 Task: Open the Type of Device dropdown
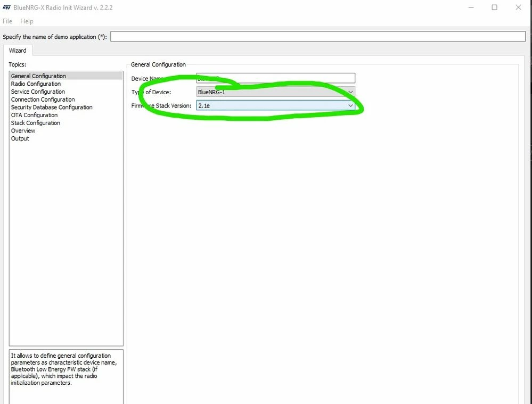[x=276, y=92]
